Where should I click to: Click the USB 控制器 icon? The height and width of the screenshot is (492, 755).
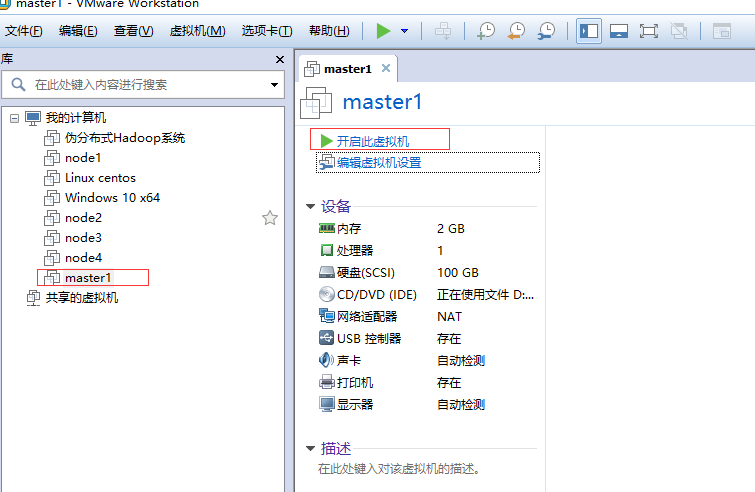click(x=326, y=338)
